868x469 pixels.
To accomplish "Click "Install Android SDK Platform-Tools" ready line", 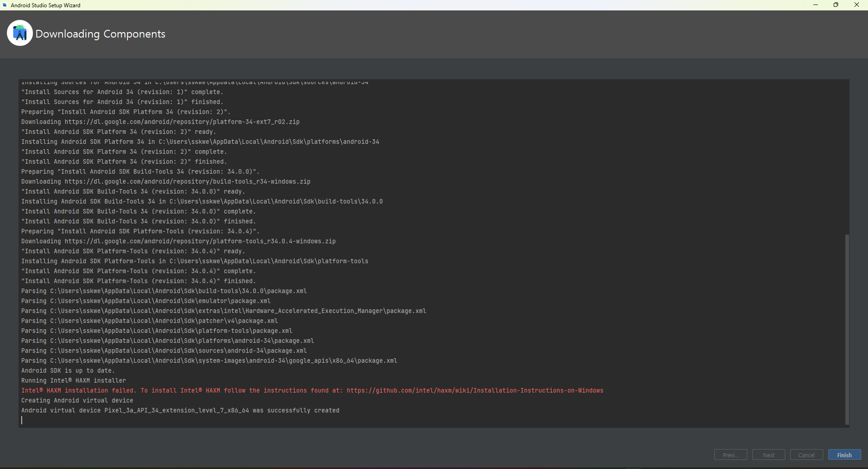I will (133, 251).
